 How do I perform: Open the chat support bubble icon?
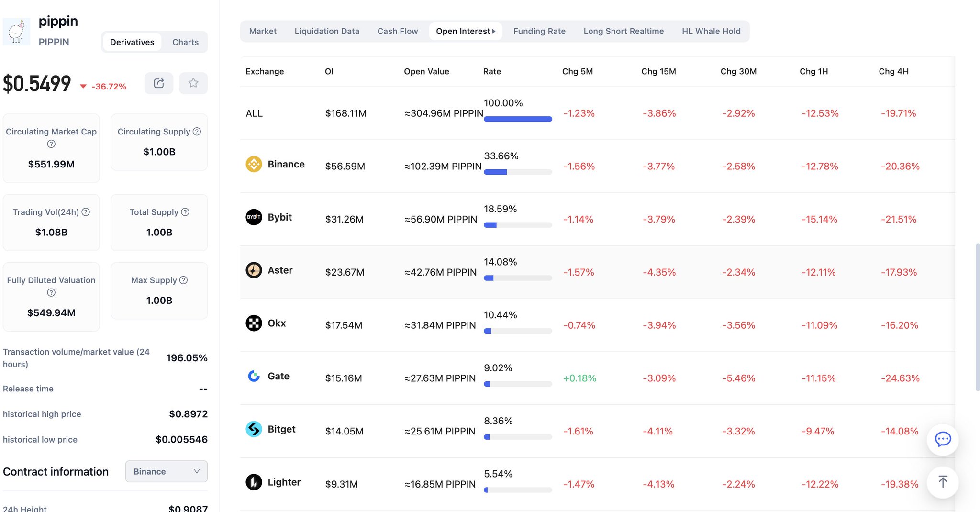(x=943, y=439)
